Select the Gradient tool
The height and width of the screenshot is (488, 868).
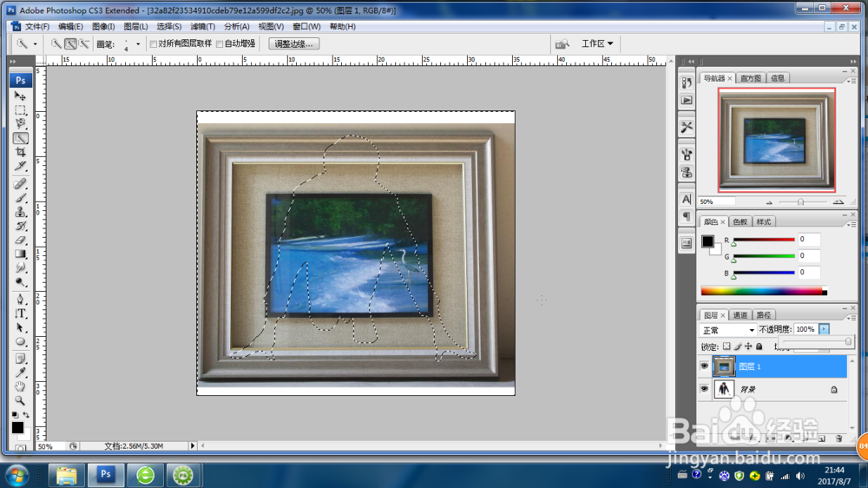tap(21, 254)
